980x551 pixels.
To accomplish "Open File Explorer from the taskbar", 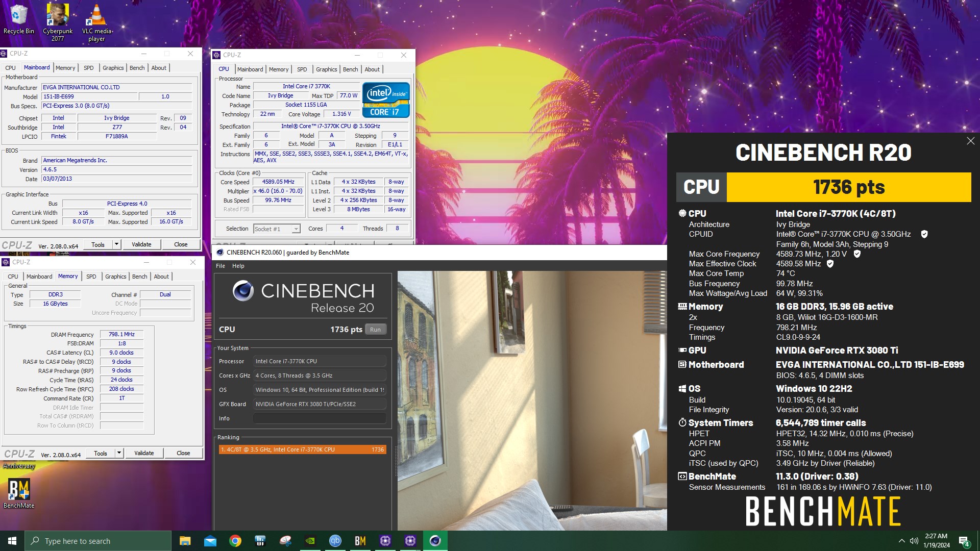I will tap(185, 541).
